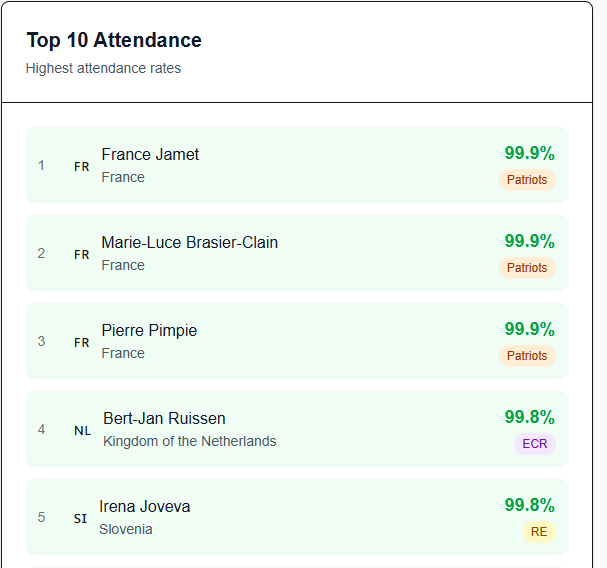Click the SI flag code beside Irena Joveva
607x568 pixels.
[x=80, y=519]
